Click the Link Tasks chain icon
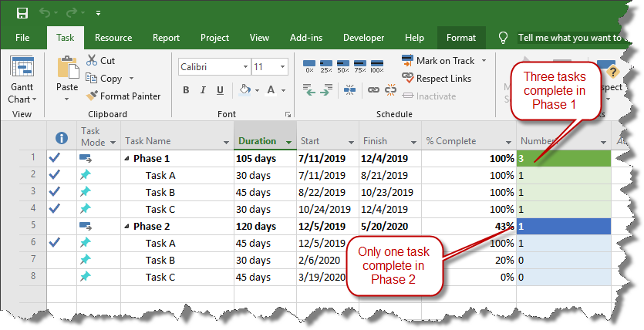The width and height of the screenshot is (644, 330). pos(373,89)
